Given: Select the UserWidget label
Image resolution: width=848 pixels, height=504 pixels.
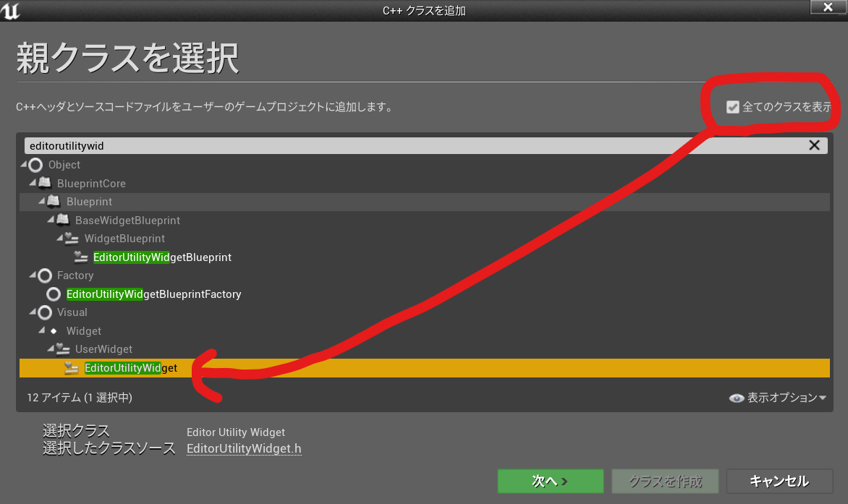Looking at the screenshot, I should (x=104, y=349).
